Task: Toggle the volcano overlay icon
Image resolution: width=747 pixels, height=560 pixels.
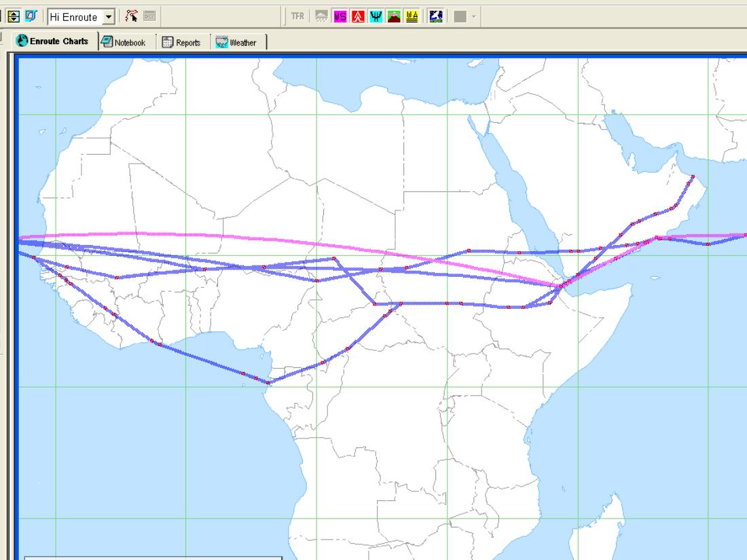Action: pyautogui.click(x=394, y=17)
